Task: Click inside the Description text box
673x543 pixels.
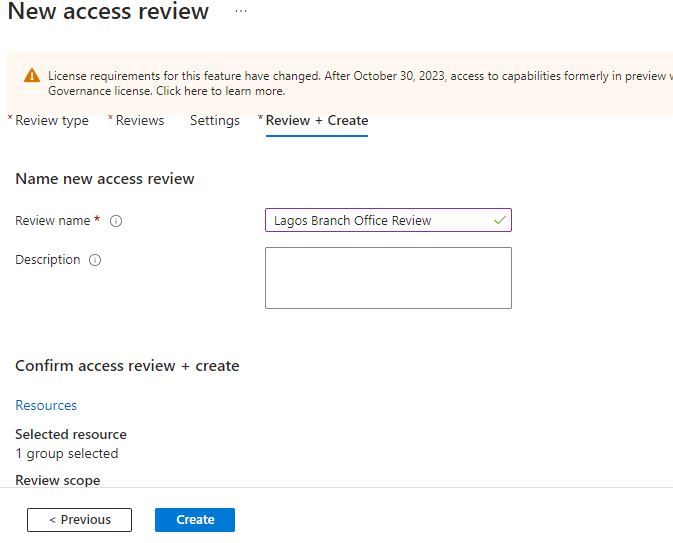Action: coord(388,278)
